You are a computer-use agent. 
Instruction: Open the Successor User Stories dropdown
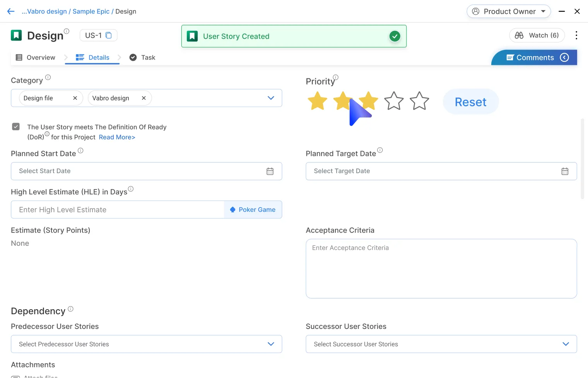566,344
